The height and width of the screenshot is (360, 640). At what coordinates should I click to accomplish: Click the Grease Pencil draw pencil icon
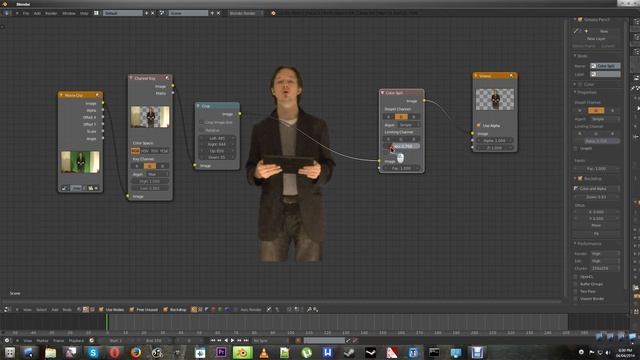pyautogui.click(x=576, y=31)
